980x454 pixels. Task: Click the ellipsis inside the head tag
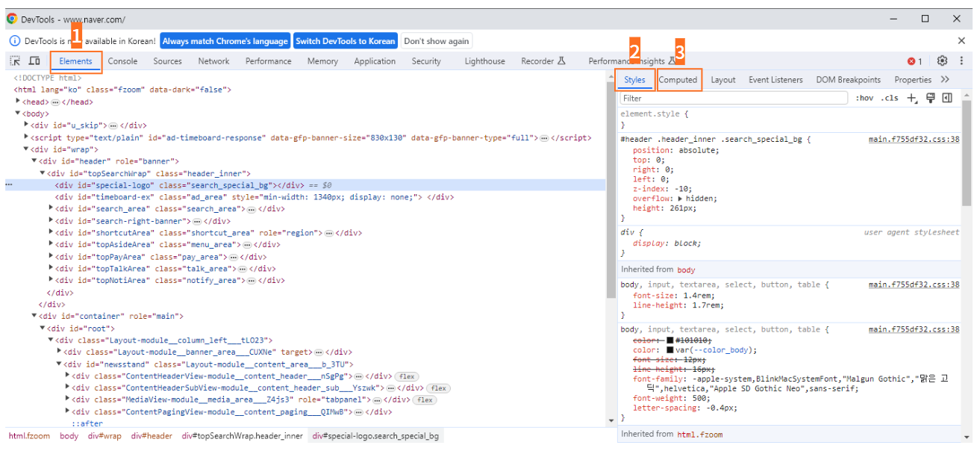(x=55, y=102)
